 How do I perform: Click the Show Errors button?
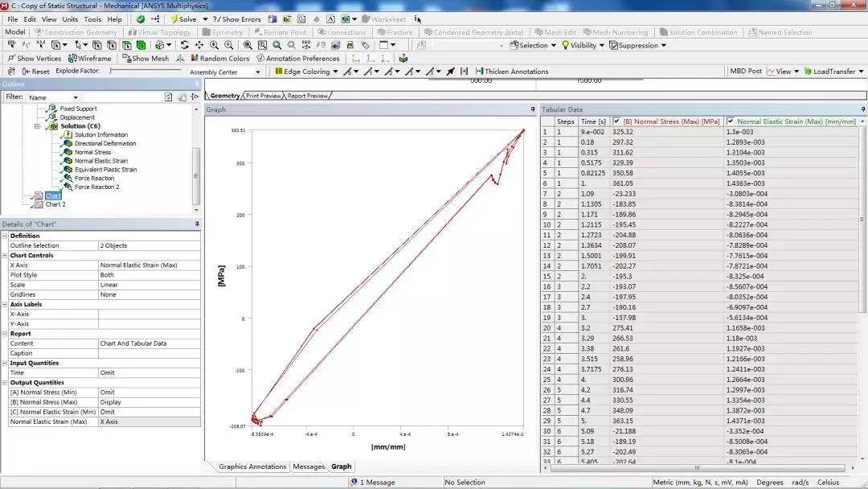[x=237, y=18]
